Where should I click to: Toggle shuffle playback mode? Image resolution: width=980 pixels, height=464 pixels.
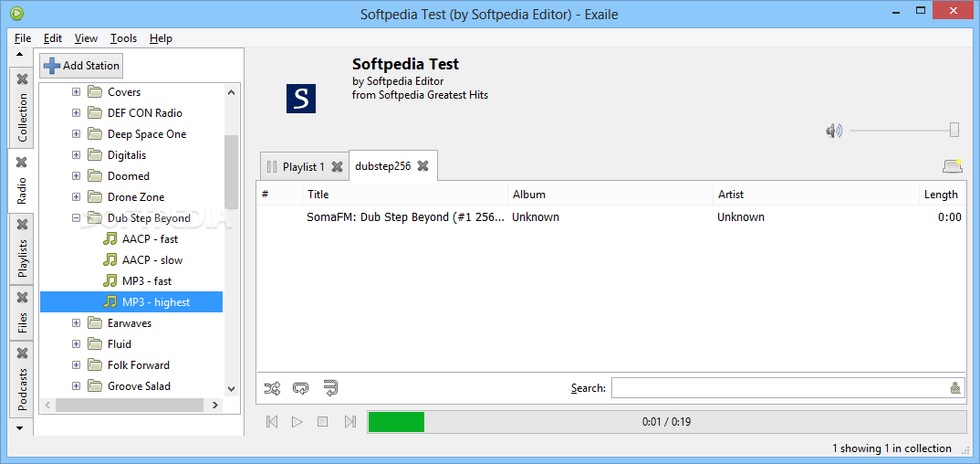[272, 388]
